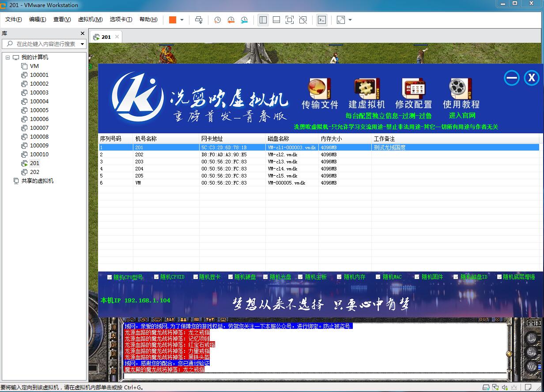Select the VM item in library tree
Image resolution: width=544 pixels, height=392 pixels.
34,66
